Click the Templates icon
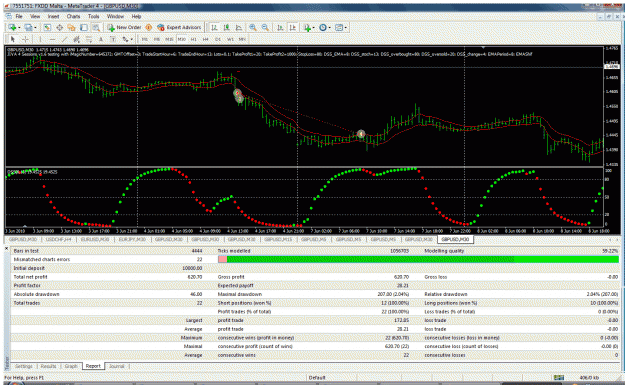The height and width of the screenshot is (385, 625). (x=339, y=28)
